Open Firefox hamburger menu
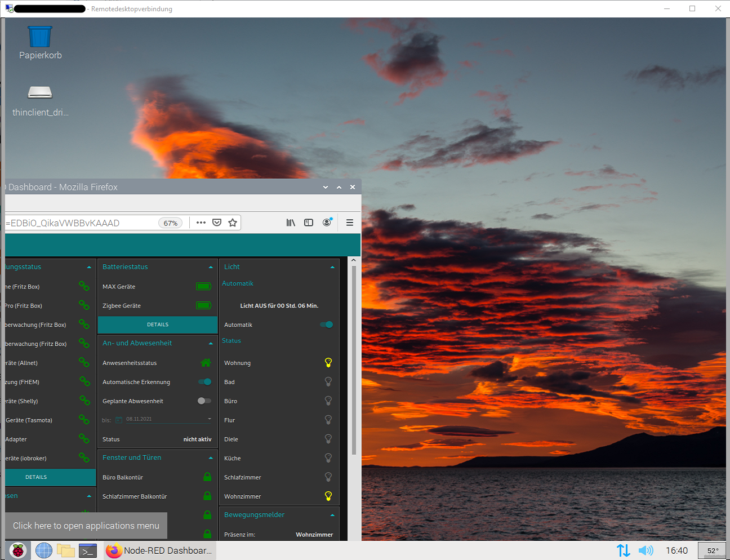 [x=350, y=223]
